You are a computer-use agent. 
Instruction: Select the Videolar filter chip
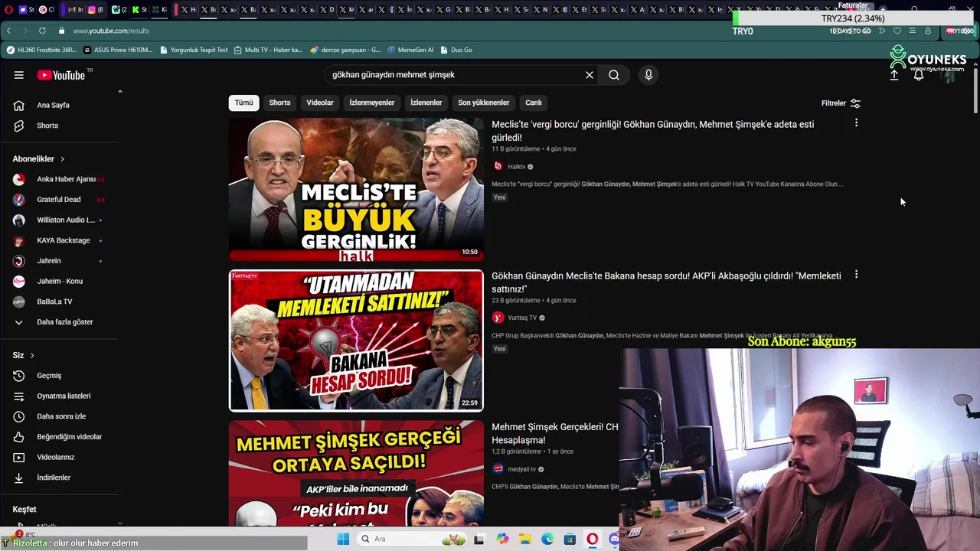coord(320,103)
